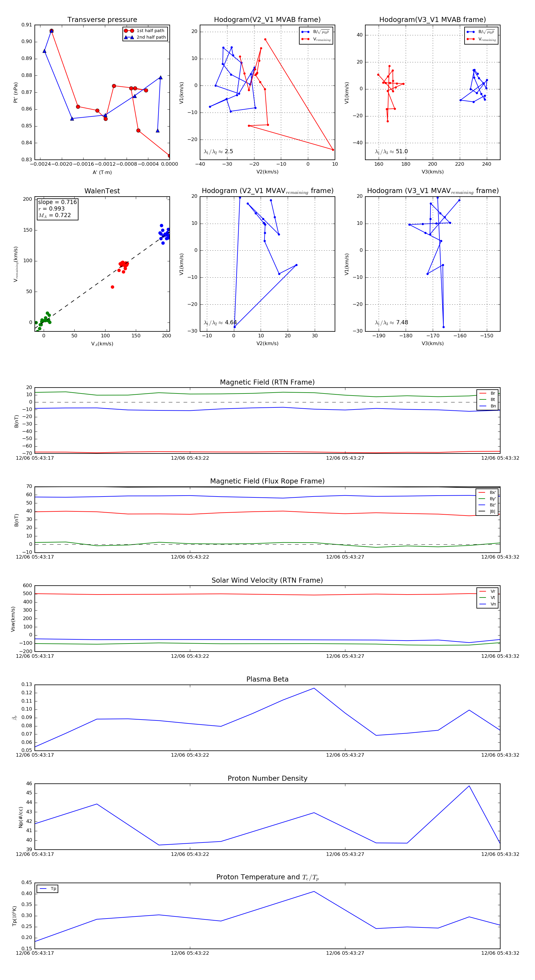The image size is (535, 980).
Task: Select the Bx' legend entry
Action: [487, 492]
